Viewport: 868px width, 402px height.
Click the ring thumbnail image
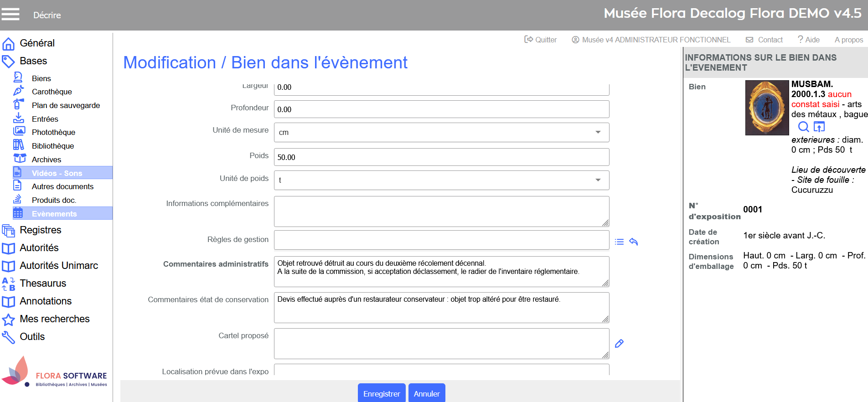click(x=766, y=108)
